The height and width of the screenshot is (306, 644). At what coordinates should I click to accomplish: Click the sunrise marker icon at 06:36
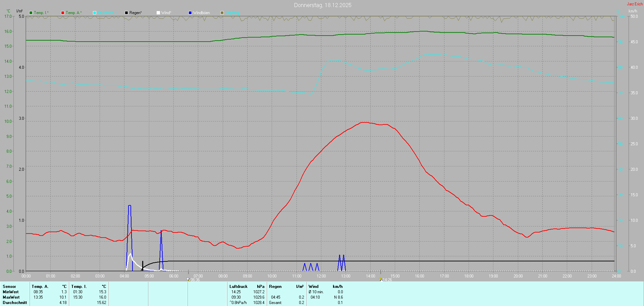189,279
